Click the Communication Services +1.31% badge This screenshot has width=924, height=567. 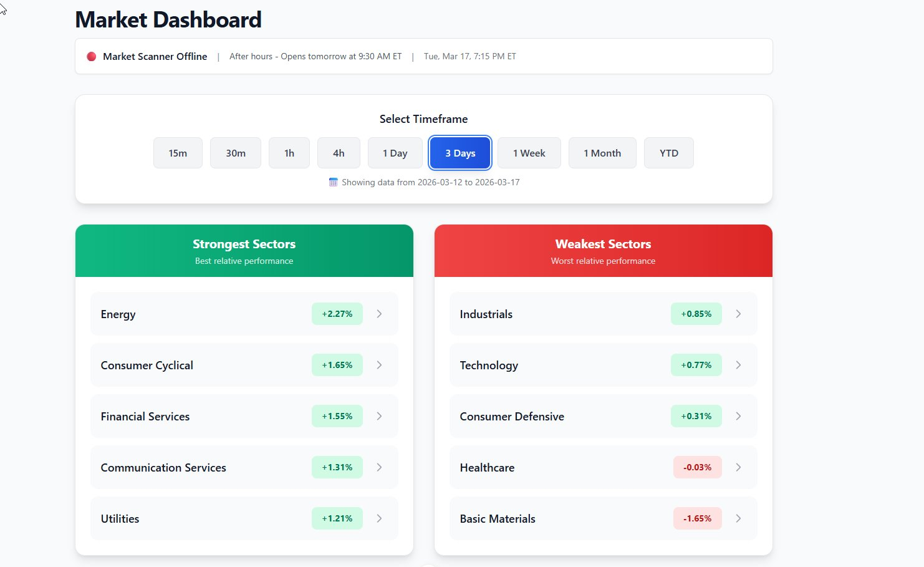pyautogui.click(x=337, y=467)
